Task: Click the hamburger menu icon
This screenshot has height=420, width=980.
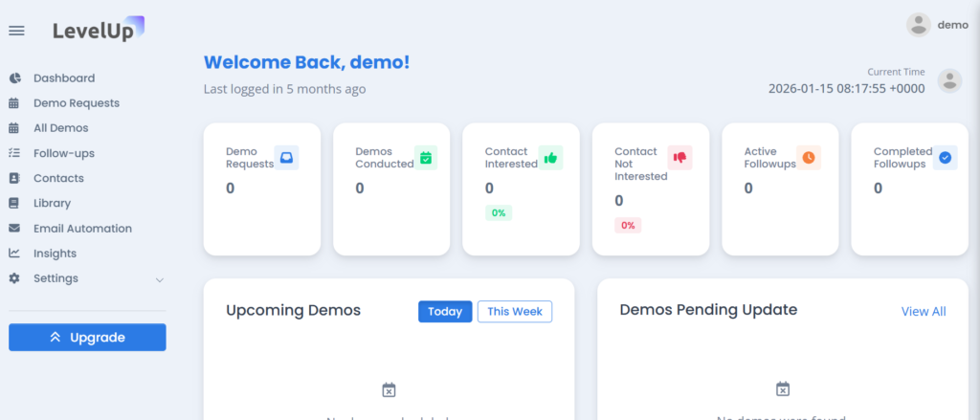Action: (x=16, y=31)
